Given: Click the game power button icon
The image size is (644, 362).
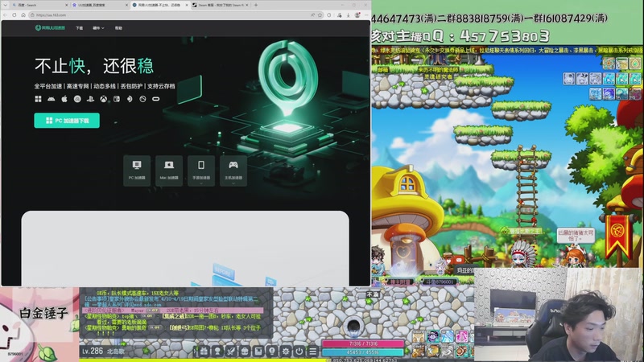Looking at the screenshot, I should point(299,352).
